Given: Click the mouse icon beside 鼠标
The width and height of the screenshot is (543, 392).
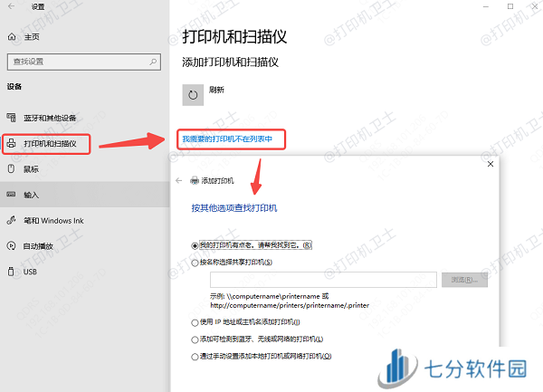Looking at the screenshot, I should 11,168.
